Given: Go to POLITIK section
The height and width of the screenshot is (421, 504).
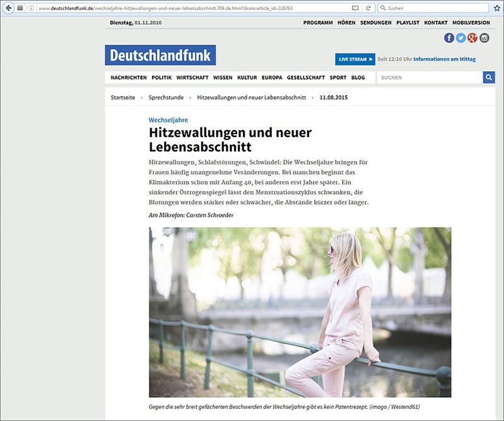Looking at the screenshot, I should [x=161, y=78].
